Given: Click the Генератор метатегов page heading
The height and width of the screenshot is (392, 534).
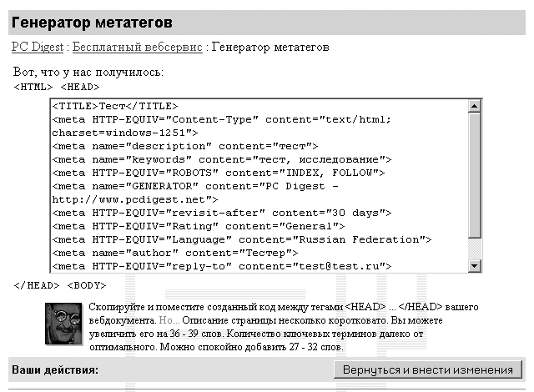Looking at the screenshot, I should pyautogui.click(x=93, y=22).
